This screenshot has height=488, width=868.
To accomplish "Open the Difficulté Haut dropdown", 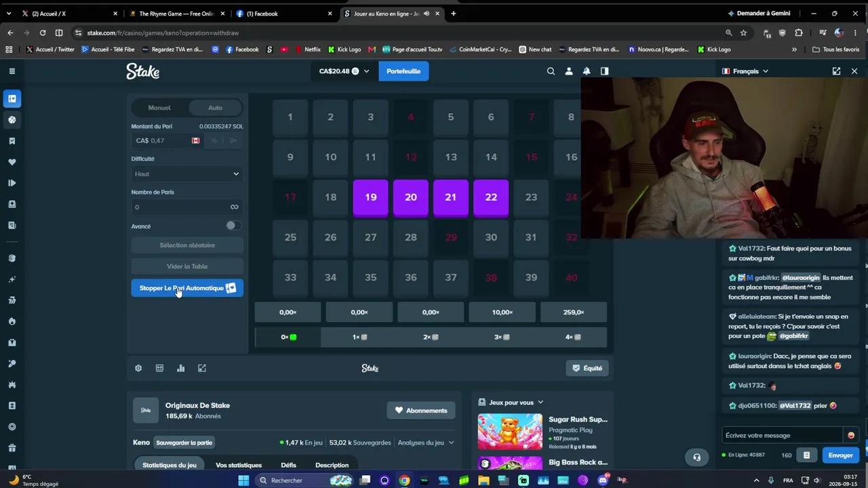I will [x=187, y=174].
